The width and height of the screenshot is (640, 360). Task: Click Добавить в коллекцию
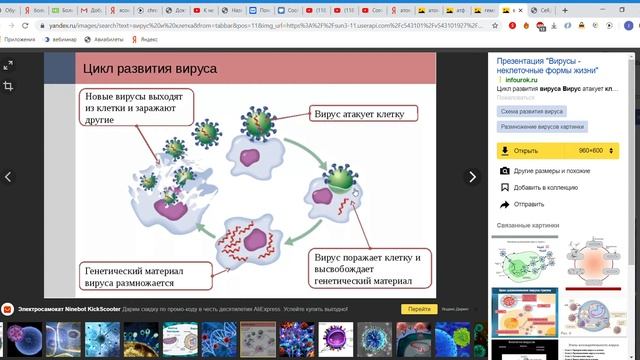pos(546,188)
